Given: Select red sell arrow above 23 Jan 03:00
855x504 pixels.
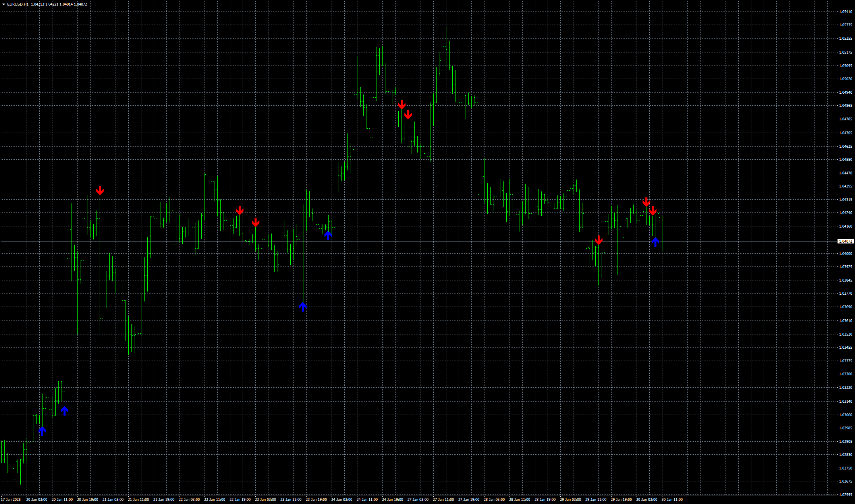Looking at the screenshot, I should coord(256,222).
